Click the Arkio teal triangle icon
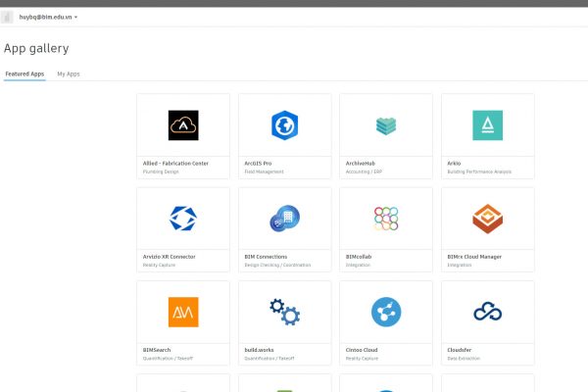Image resolution: width=588 pixels, height=392 pixels. coord(487,124)
